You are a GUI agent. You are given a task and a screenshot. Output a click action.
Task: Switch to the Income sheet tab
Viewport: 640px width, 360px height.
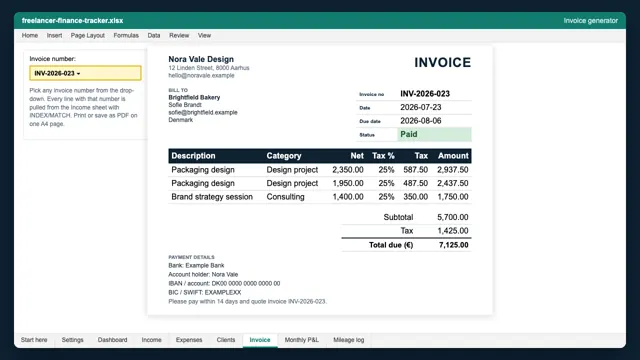[x=151, y=340]
